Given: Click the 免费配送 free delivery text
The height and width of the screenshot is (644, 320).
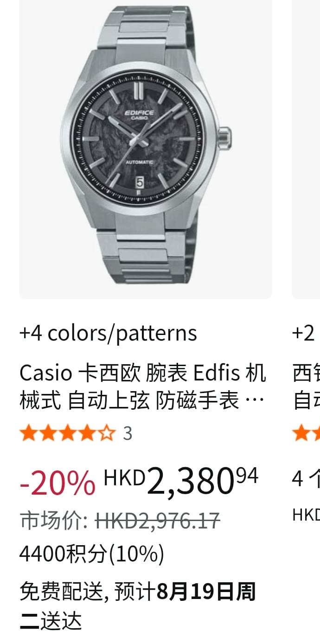Looking at the screenshot, I should coord(60,592).
